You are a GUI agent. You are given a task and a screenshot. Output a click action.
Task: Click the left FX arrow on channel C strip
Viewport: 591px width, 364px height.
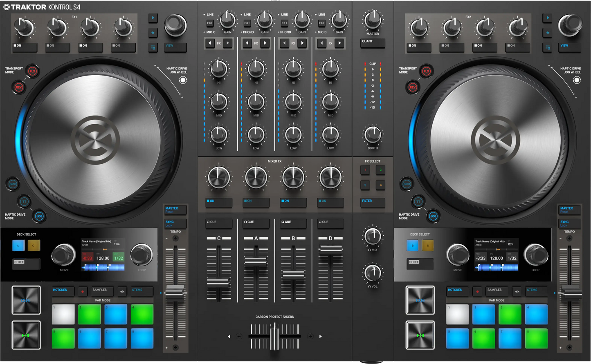click(210, 43)
